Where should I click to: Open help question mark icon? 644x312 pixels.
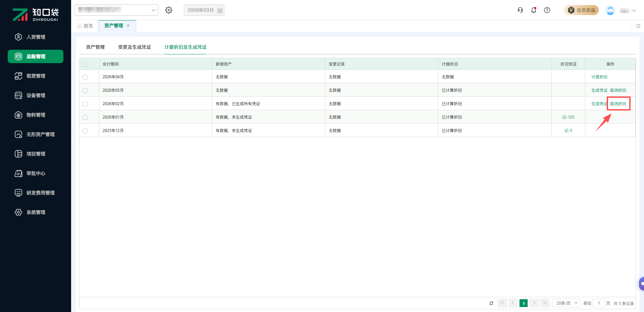547,10
